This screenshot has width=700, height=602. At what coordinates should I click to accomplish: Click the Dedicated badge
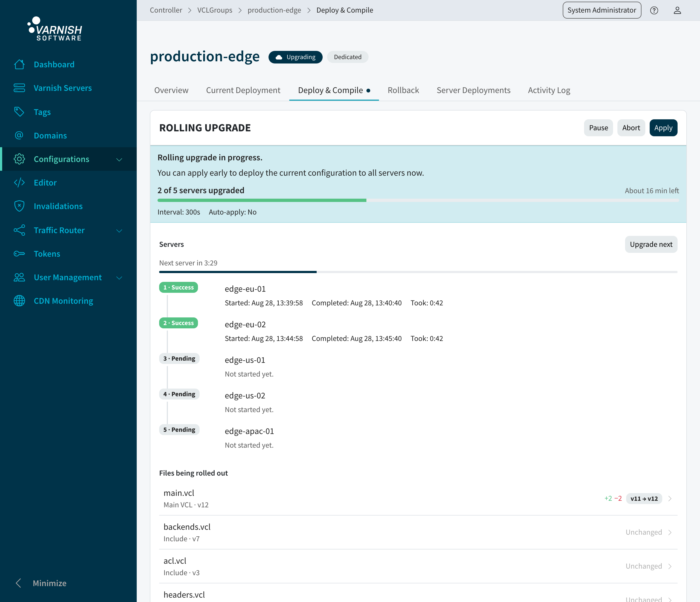coord(348,57)
